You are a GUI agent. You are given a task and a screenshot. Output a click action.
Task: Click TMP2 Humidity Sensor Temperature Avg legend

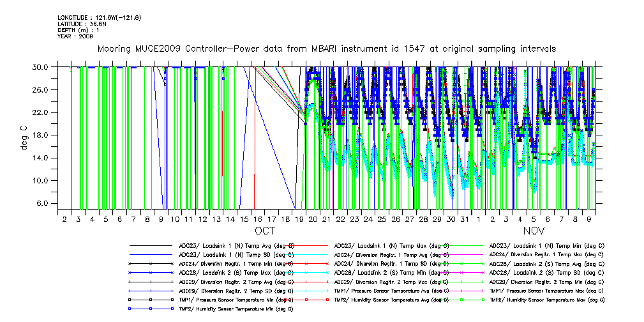[x=391, y=299]
